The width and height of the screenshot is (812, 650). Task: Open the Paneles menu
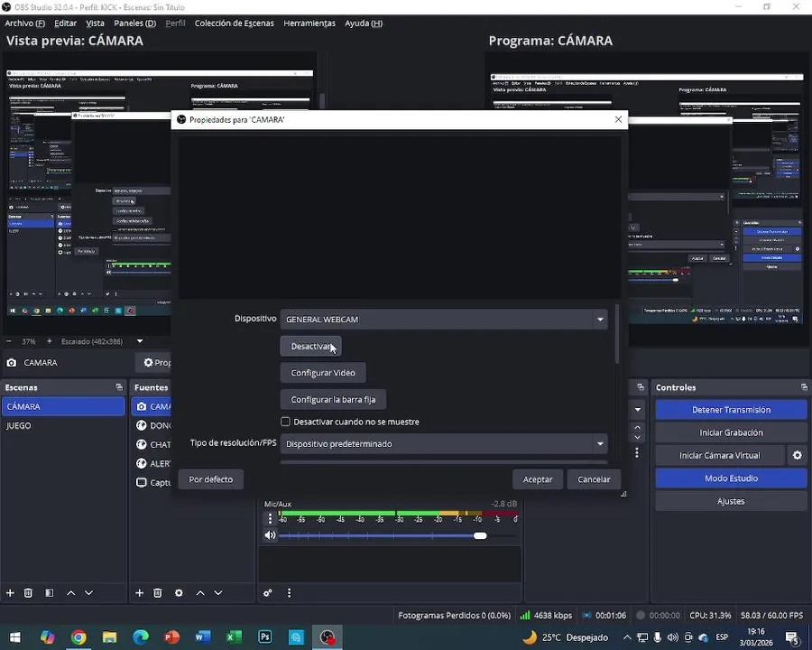click(135, 23)
